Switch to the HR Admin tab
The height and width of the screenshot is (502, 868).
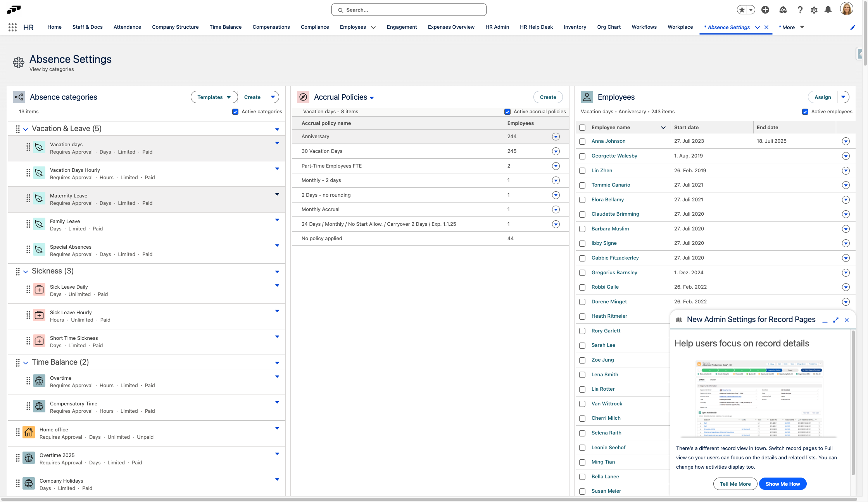click(497, 27)
